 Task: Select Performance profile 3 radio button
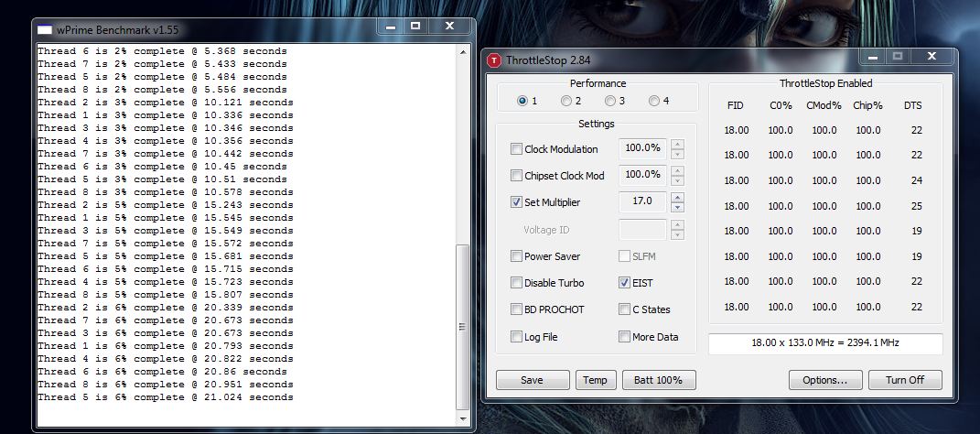coord(609,101)
